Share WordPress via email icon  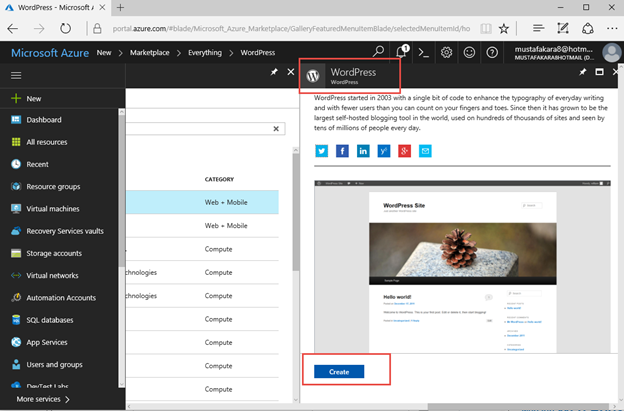point(425,151)
